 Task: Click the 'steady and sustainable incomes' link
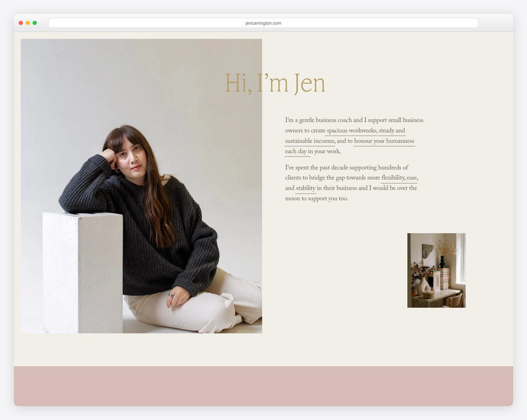(x=310, y=141)
